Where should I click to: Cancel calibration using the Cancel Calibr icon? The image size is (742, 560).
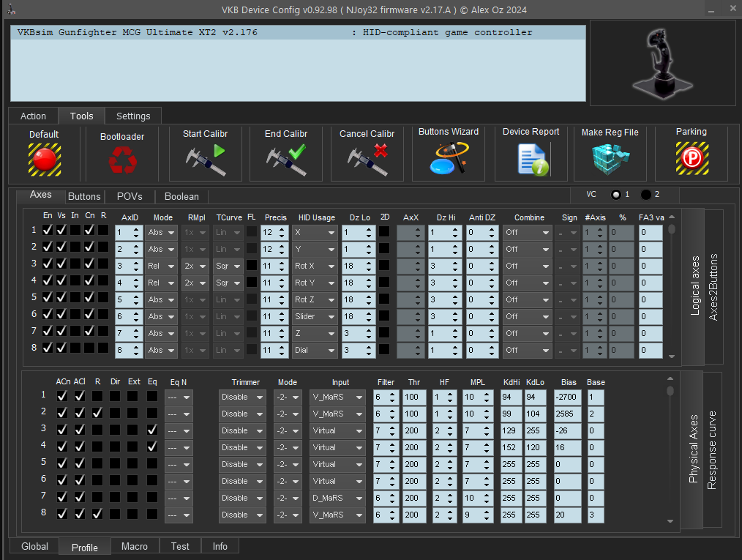367,160
